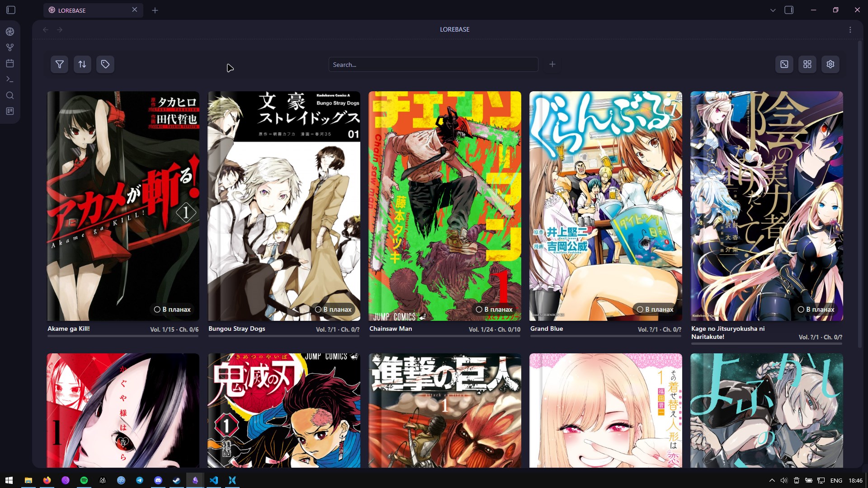Image resolution: width=868 pixels, height=488 pixels.
Task: Open the Chainsaw Man cover
Action: click(445, 206)
